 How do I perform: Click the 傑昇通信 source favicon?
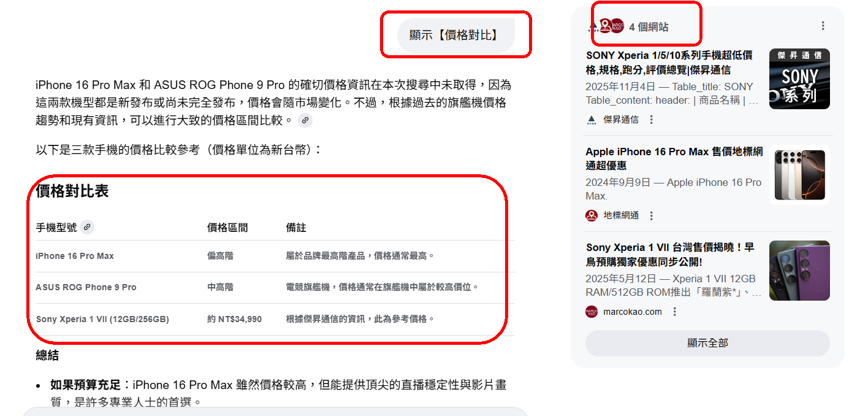(592, 120)
